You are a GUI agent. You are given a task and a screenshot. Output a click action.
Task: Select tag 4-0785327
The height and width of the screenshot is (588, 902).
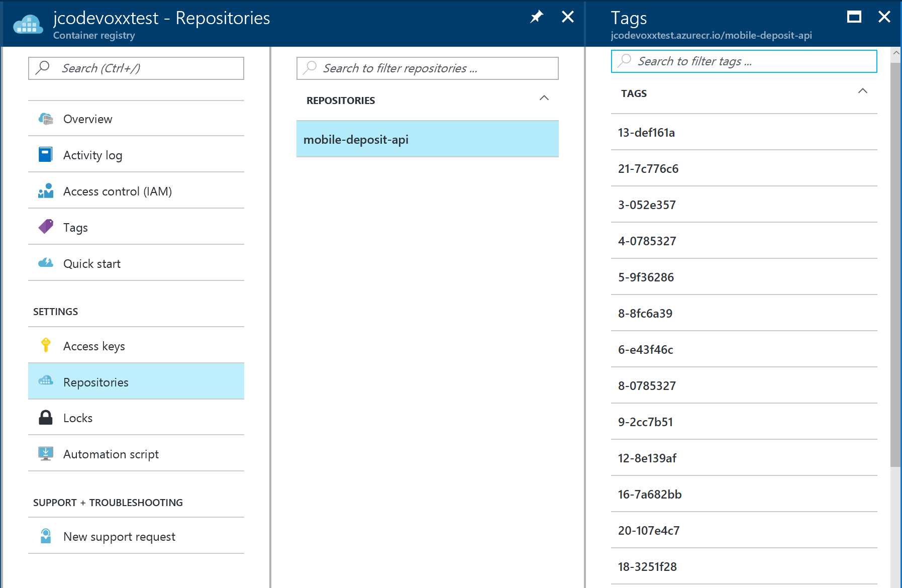click(x=744, y=241)
